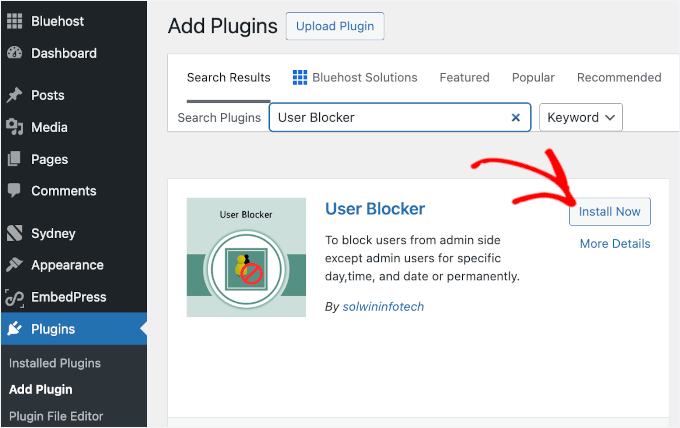Open the EmbedPress menu item
The width and height of the screenshot is (680, 428).
74,297
